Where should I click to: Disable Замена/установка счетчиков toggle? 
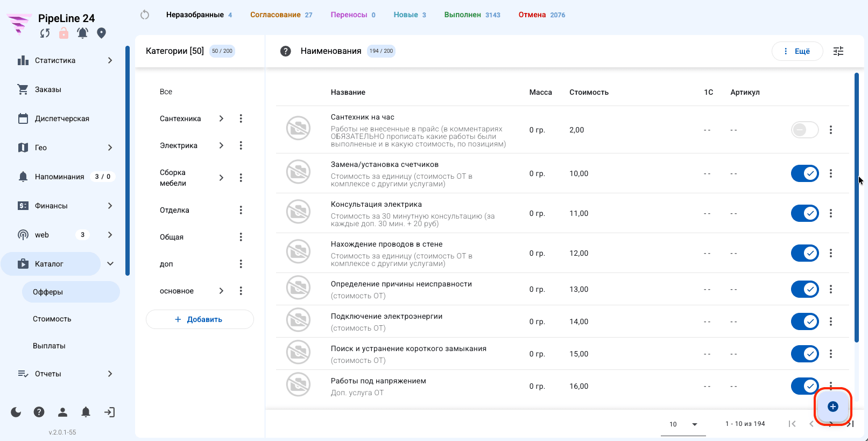[805, 173]
